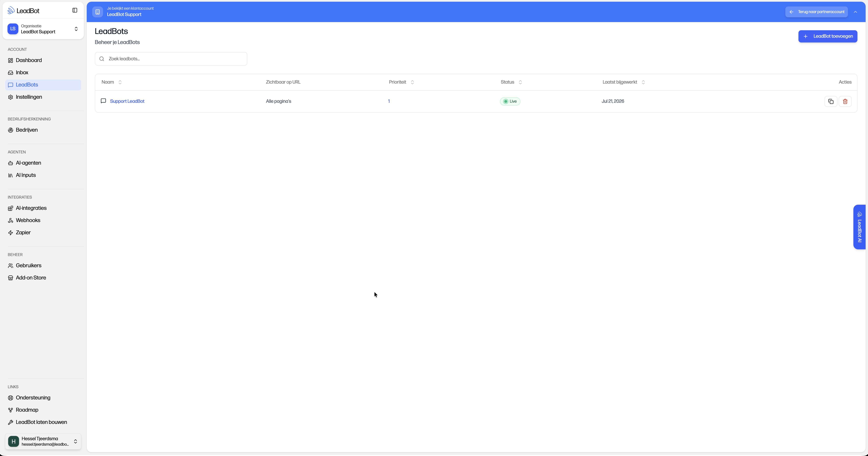
Task: Click Terug naar partneraccount
Action: (x=816, y=12)
